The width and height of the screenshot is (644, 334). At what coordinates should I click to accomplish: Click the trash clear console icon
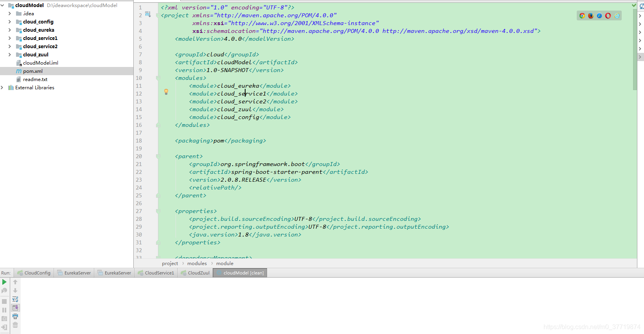pyautogui.click(x=15, y=325)
